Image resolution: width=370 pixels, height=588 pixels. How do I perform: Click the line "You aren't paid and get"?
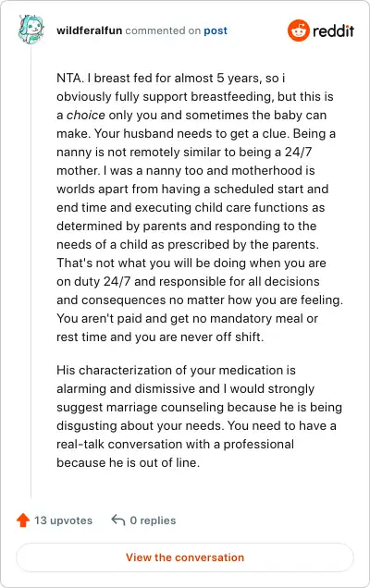point(187,318)
